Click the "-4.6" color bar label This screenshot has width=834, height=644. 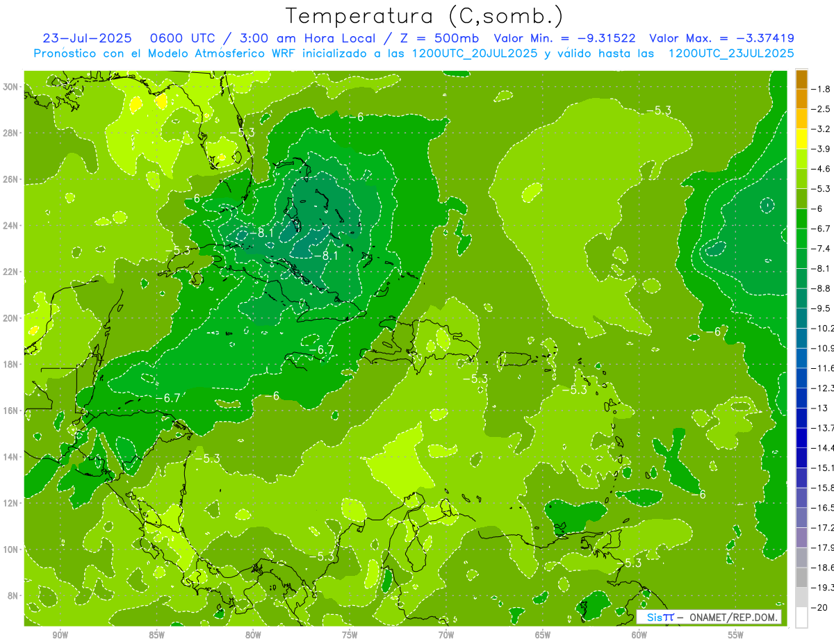821,168
